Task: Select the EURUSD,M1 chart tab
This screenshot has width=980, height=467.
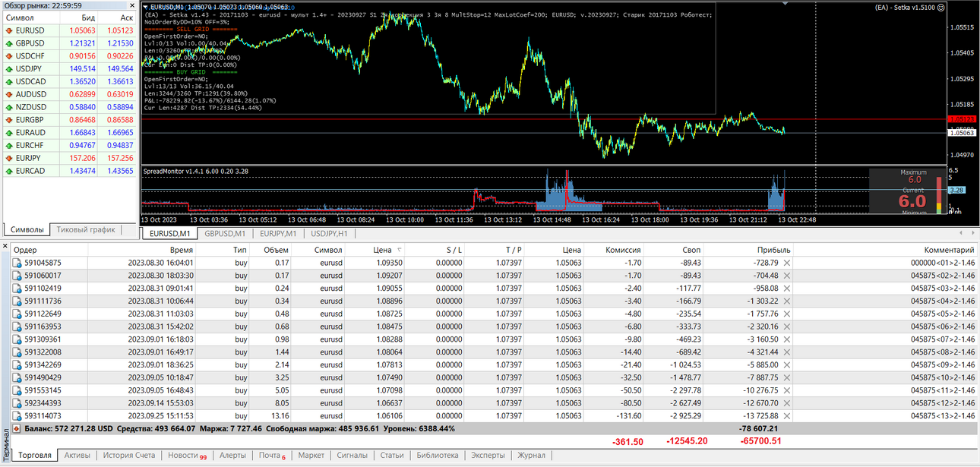Action: [x=169, y=234]
